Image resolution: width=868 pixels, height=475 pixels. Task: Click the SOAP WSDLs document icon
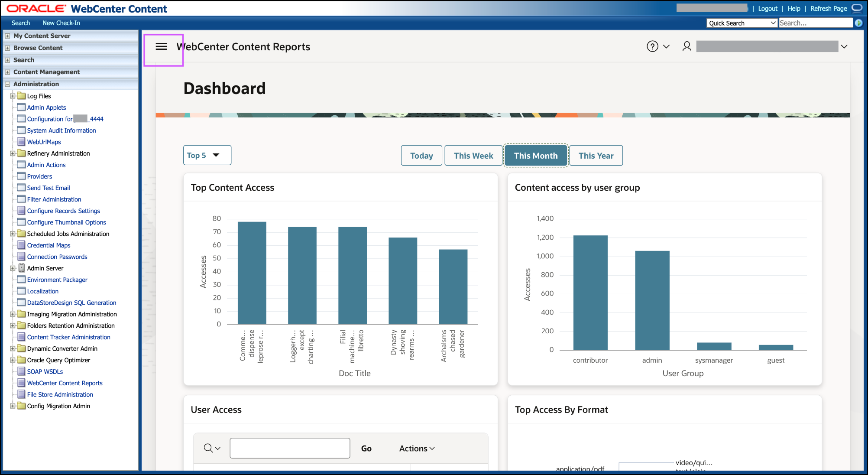point(21,371)
